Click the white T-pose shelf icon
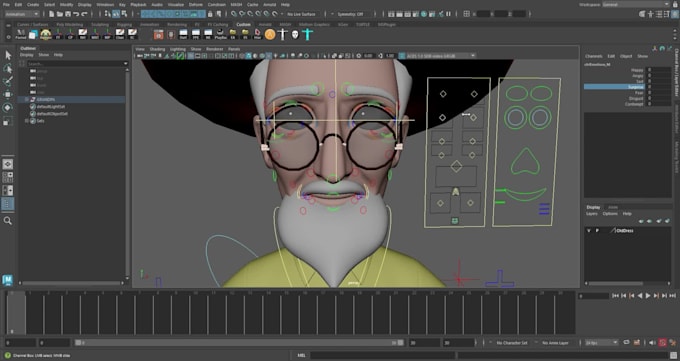The image size is (680, 361). [x=282, y=34]
